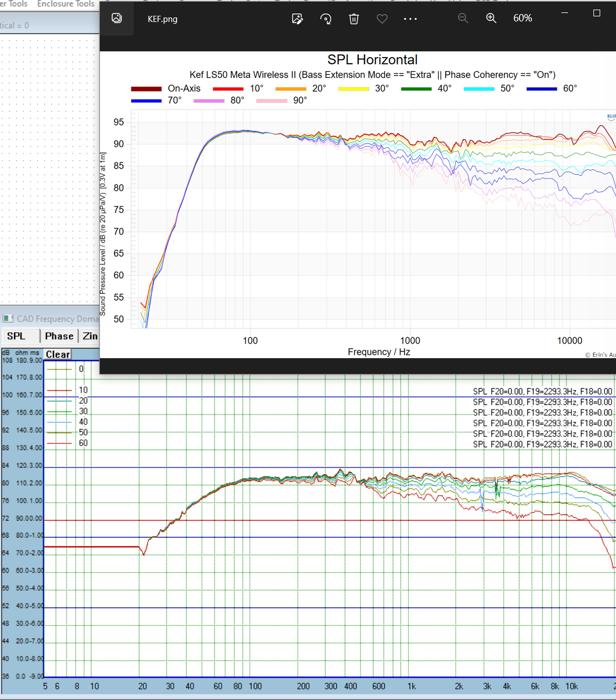The width and height of the screenshot is (616, 700).
Task: Click the Kef LS50 Meta Wireless II subtitle
Action: [x=372, y=74]
